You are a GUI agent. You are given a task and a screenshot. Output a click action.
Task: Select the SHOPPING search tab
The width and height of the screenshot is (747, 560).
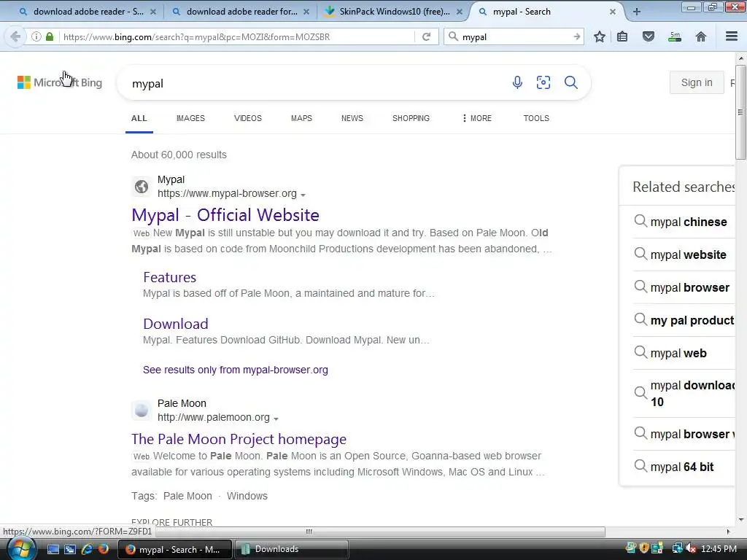click(x=411, y=118)
